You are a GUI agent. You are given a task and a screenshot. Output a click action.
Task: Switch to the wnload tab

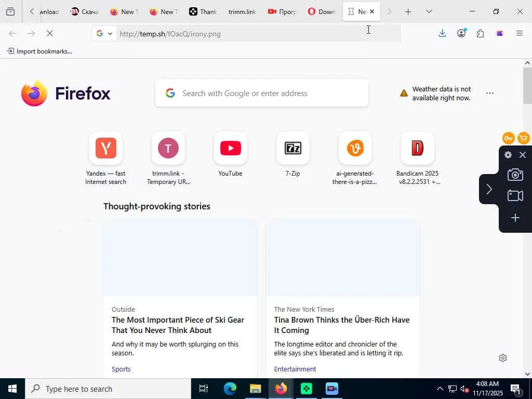click(49, 11)
